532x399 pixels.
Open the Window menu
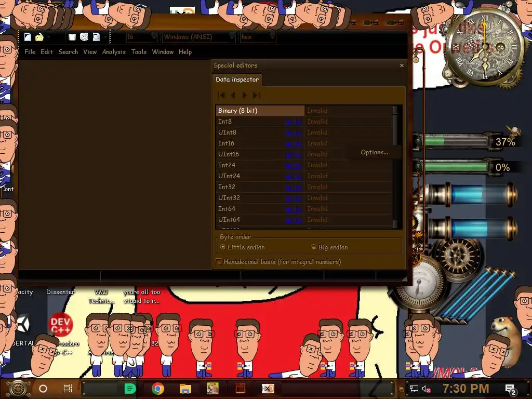pyautogui.click(x=163, y=52)
